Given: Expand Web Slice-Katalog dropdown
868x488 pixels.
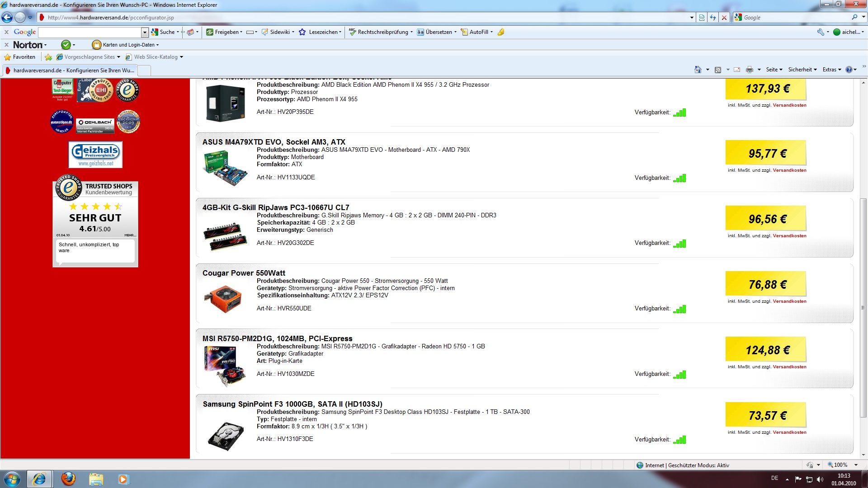Looking at the screenshot, I should click(x=181, y=57).
